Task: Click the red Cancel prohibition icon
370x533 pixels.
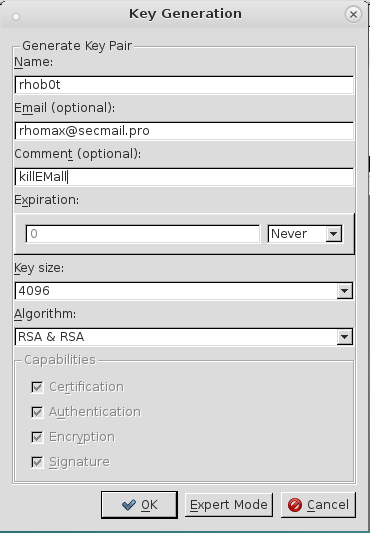Action: 295,505
